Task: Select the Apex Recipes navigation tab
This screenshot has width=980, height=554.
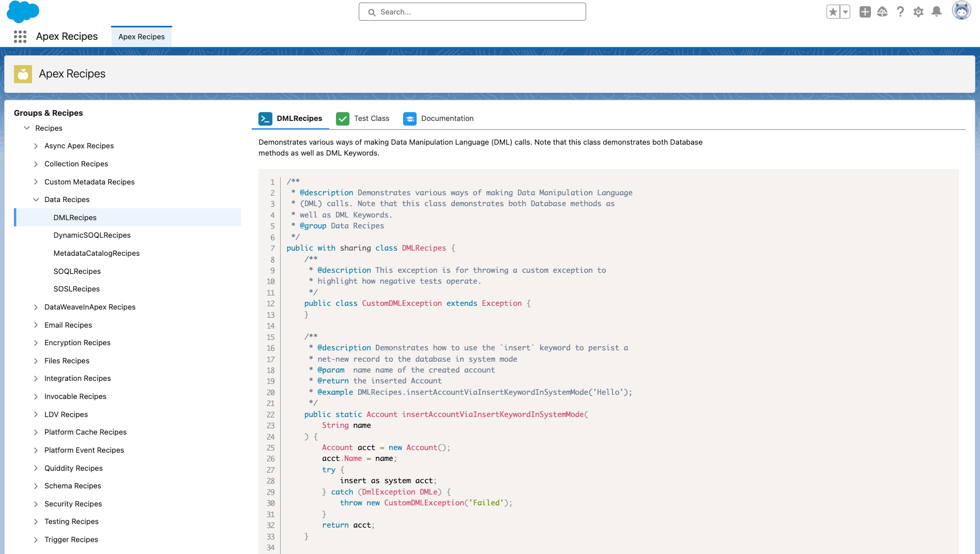Action: pos(141,37)
